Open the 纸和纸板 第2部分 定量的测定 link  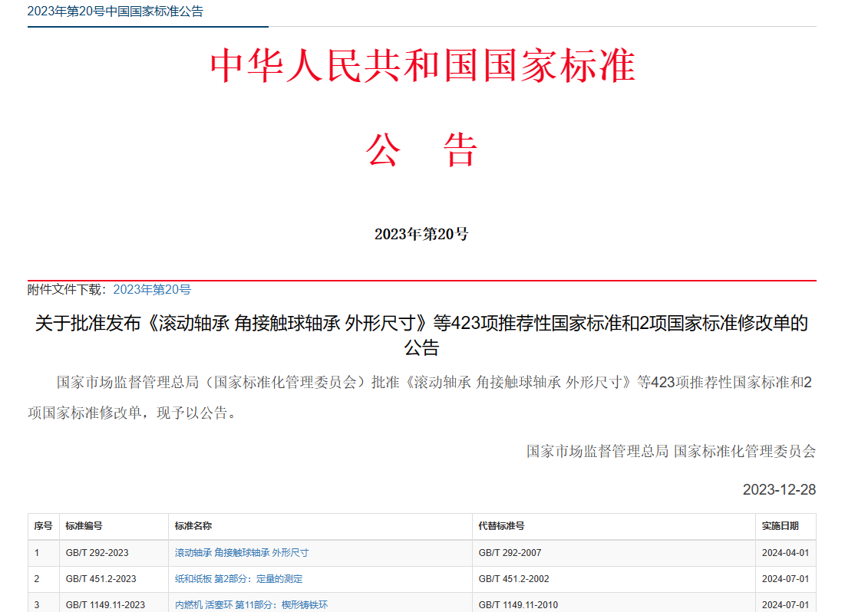click(x=238, y=579)
